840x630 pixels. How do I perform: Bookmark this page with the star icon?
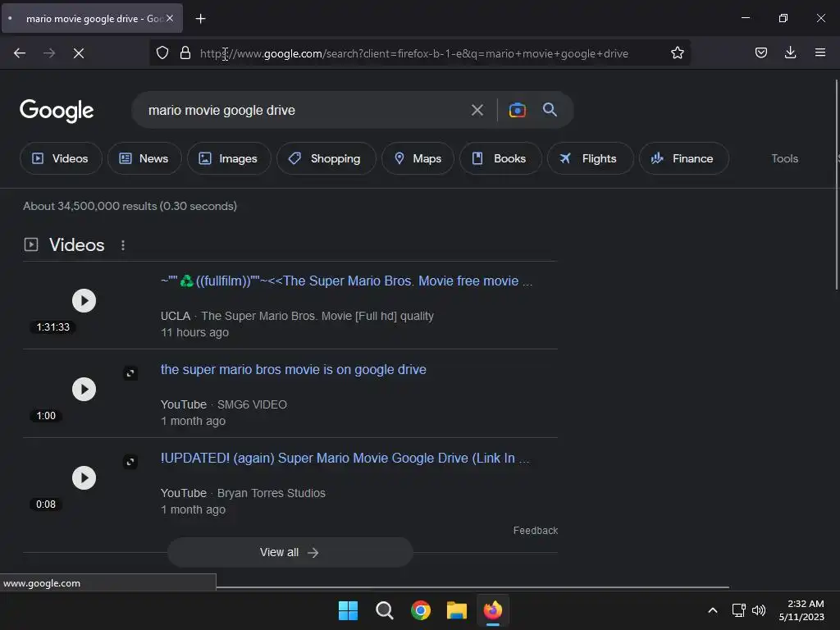pos(677,52)
